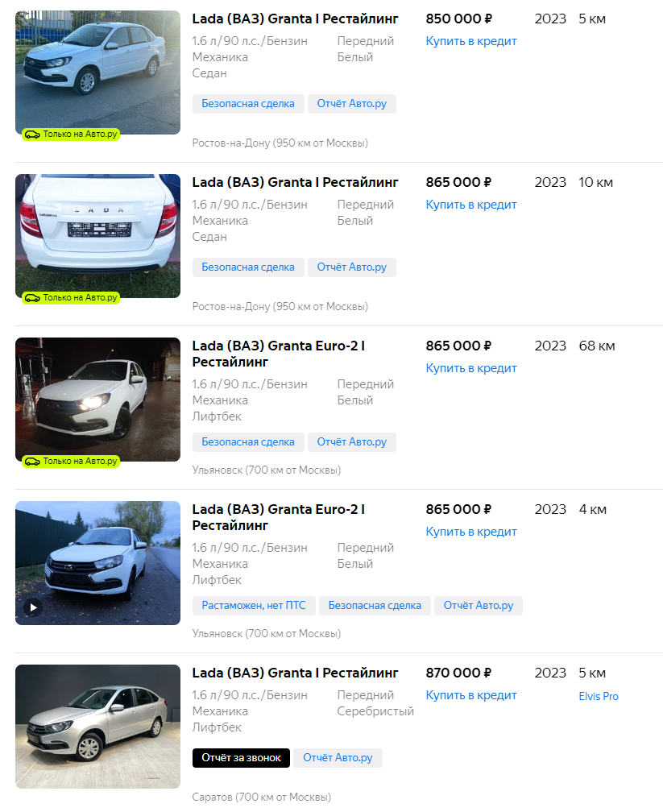Image resolution: width=663 pixels, height=812 pixels.
Task: Open the title of the 870 000 ₽ Granta listing
Action: click(295, 673)
